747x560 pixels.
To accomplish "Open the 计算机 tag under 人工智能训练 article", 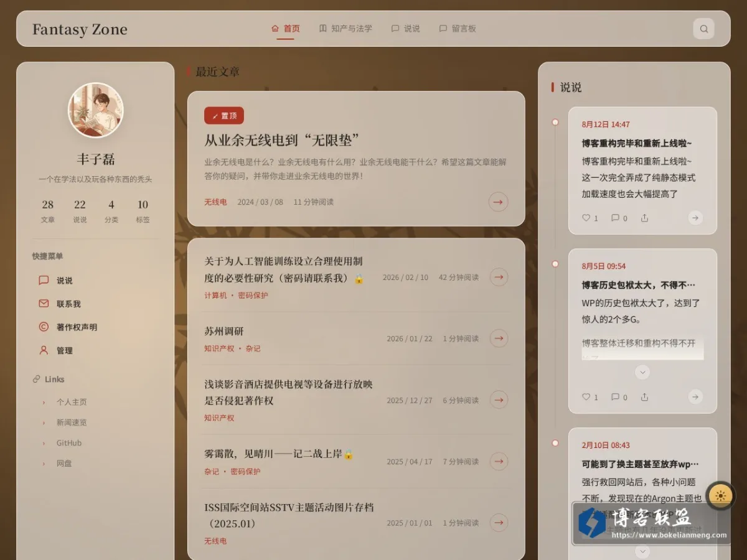I will pos(215,296).
